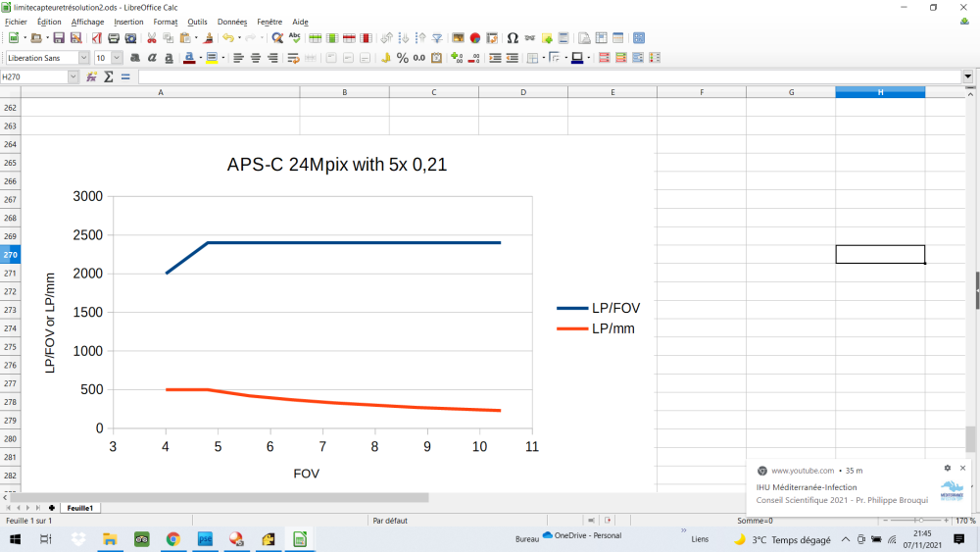The width and height of the screenshot is (980, 552).
Task: Click the Sum sigma icon
Action: click(x=109, y=76)
